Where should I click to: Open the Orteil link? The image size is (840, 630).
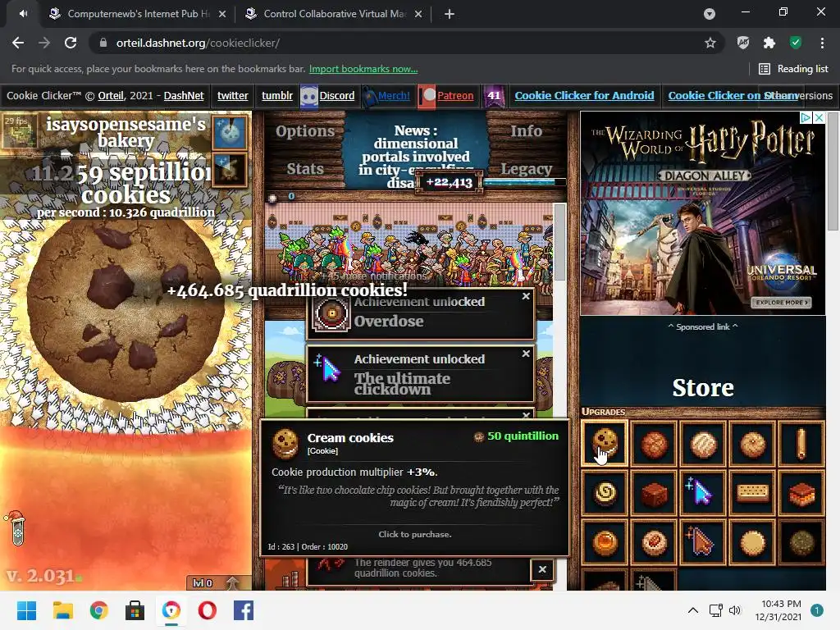coord(111,95)
